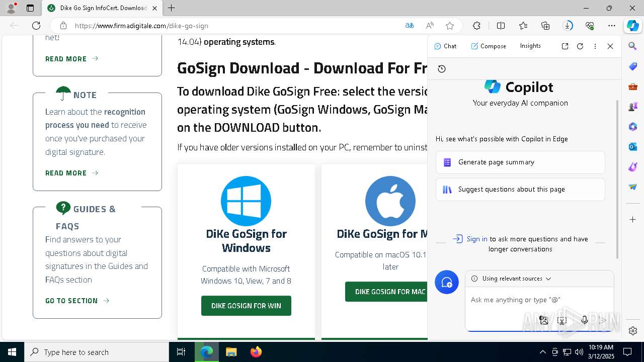Add a site to sidebar plus
The image size is (644, 362).
[x=633, y=220]
